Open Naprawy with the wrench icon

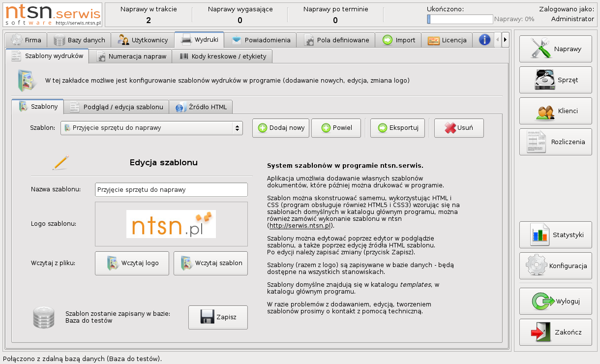pyautogui.click(x=555, y=49)
